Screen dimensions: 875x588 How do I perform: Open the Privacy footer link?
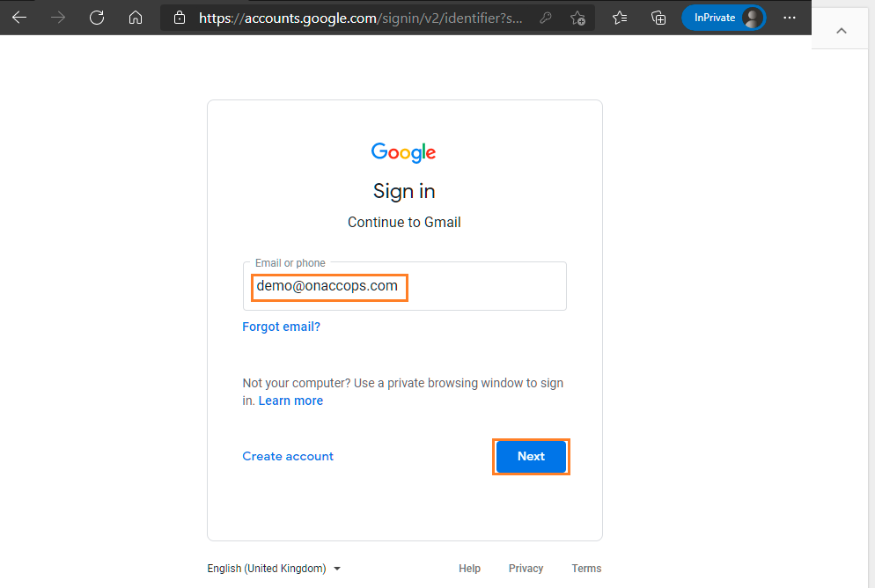pyautogui.click(x=526, y=569)
